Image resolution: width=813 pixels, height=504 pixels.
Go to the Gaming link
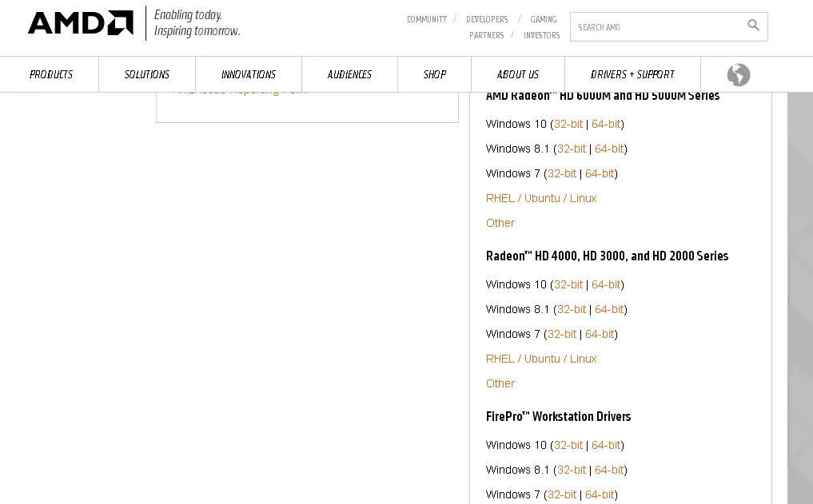tap(544, 19)
